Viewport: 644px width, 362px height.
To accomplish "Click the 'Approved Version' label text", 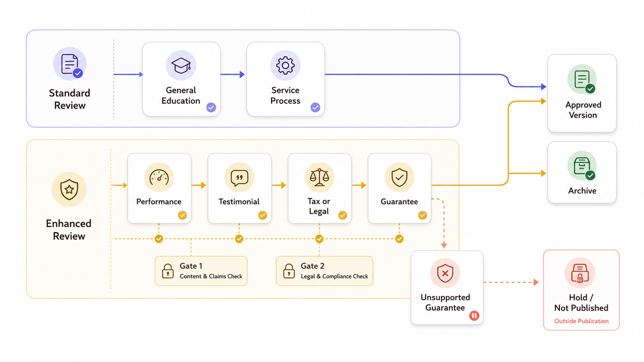I will (583, 110).
